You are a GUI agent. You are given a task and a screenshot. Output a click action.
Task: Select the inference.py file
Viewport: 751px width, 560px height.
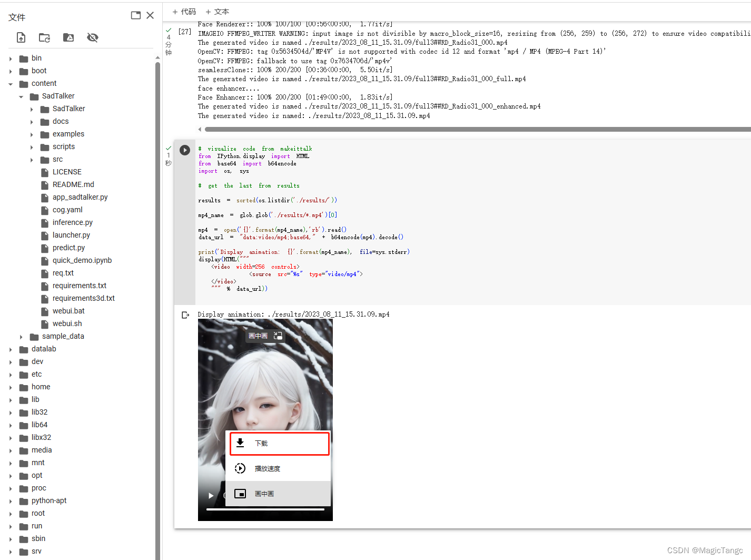click(x=73, y=222)
